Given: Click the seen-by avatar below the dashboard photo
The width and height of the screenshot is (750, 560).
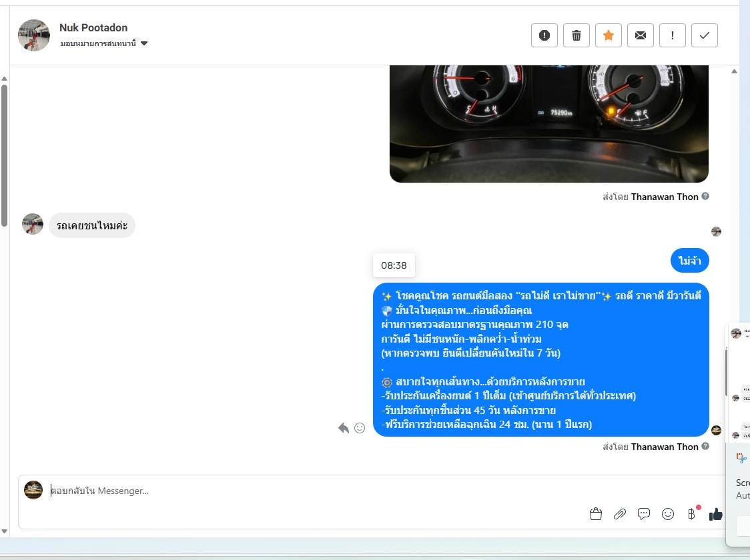Looking at the screenshot, I should 716,232.
